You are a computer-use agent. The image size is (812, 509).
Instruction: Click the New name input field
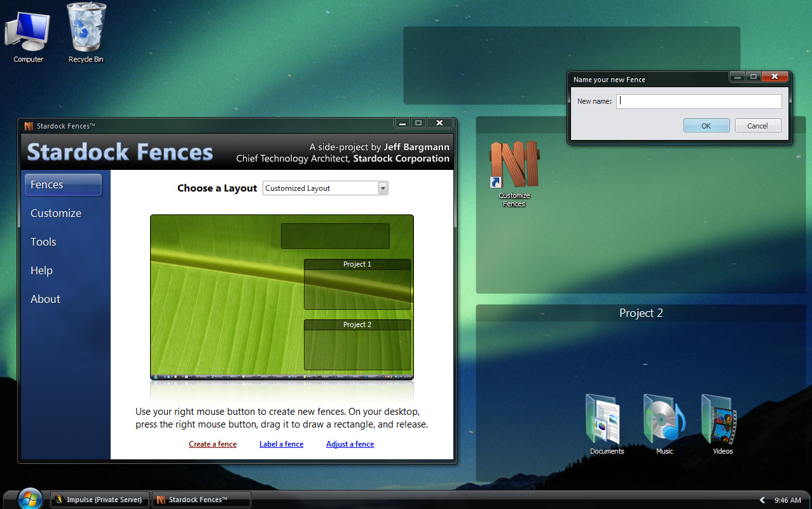click(699, 101)
